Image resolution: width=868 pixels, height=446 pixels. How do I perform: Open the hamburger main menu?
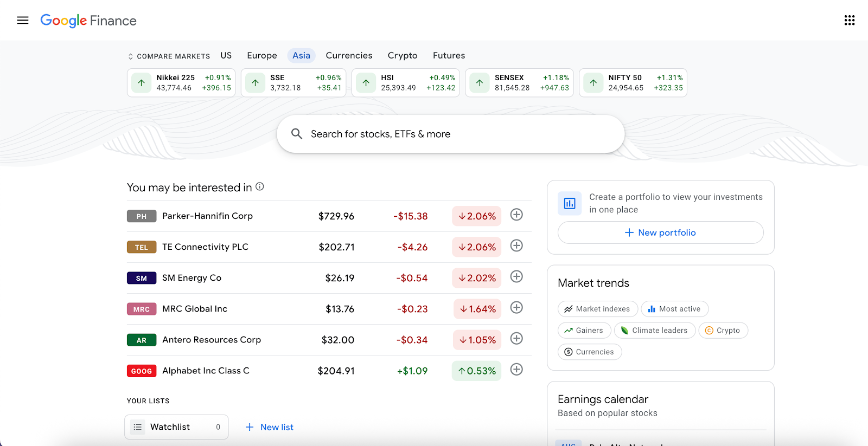pyautogui.click(x=23, y=21)
